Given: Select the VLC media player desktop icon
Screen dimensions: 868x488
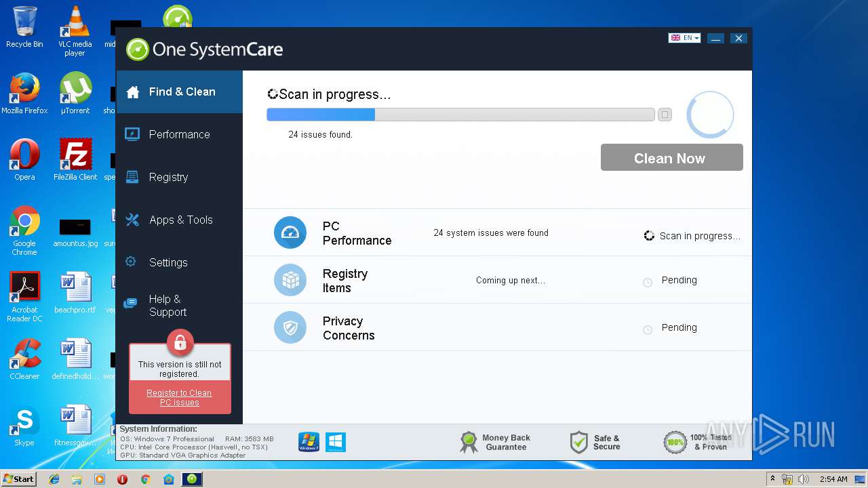Looking at the screenshot, I should coord(75,31).
